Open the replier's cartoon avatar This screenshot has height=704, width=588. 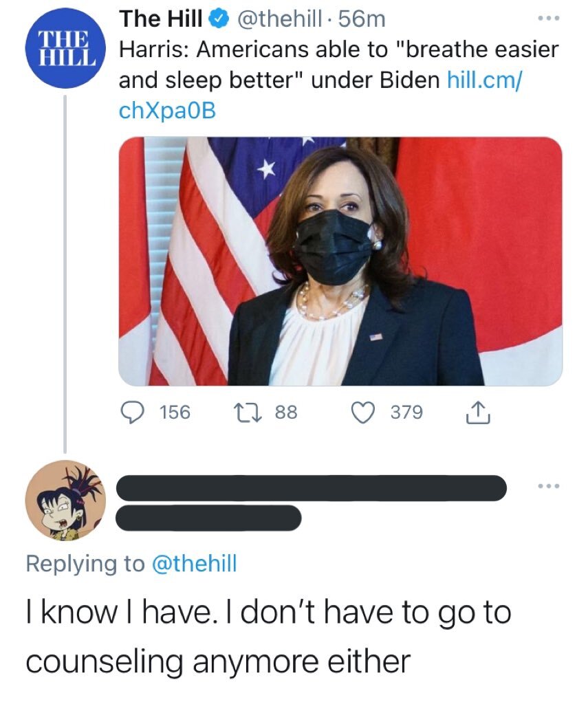65,499
